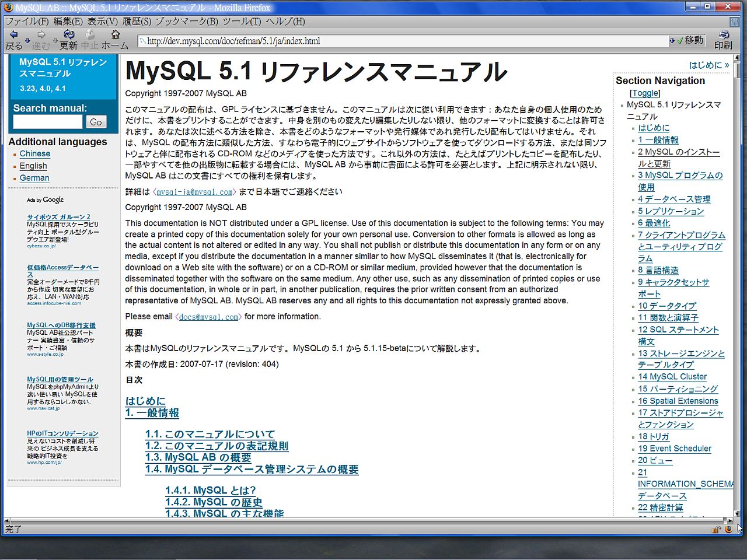Open section 1.4.2. MySQL の歴史
747x560 pixels.
(214, 502)
